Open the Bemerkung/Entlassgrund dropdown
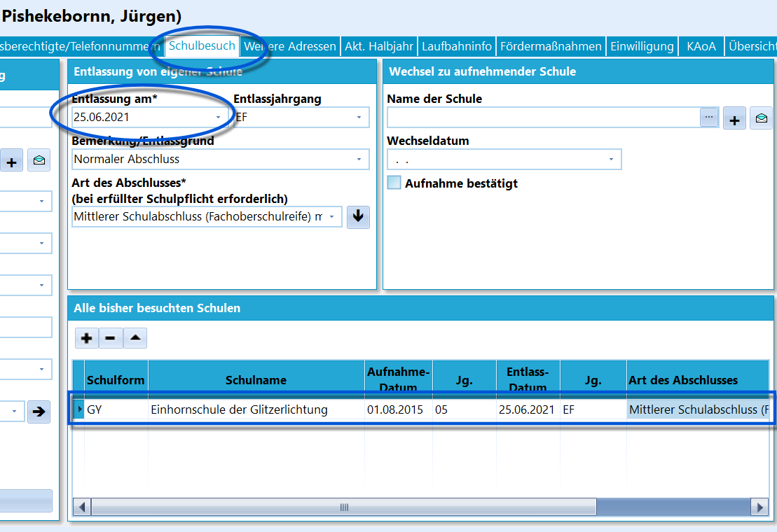The width and height of the screenshot is (777, 532). [359, 160]
